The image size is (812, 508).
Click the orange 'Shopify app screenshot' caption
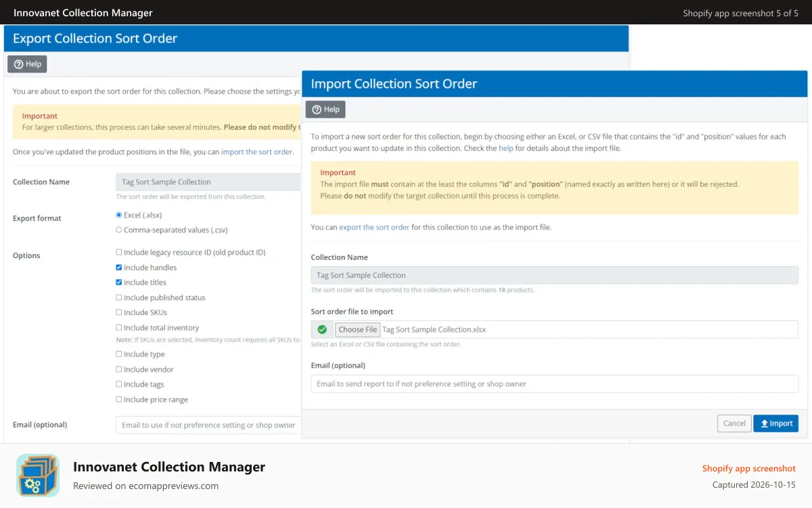click(749, 468)
